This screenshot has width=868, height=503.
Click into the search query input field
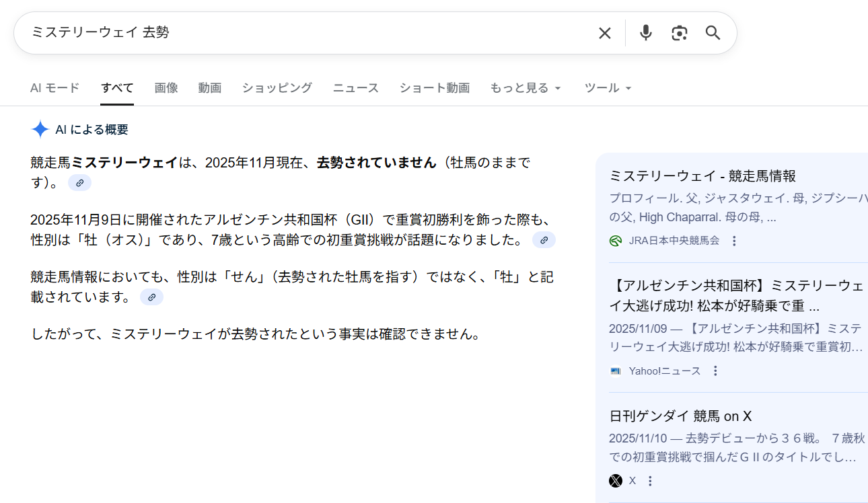[x=303, y=33]
